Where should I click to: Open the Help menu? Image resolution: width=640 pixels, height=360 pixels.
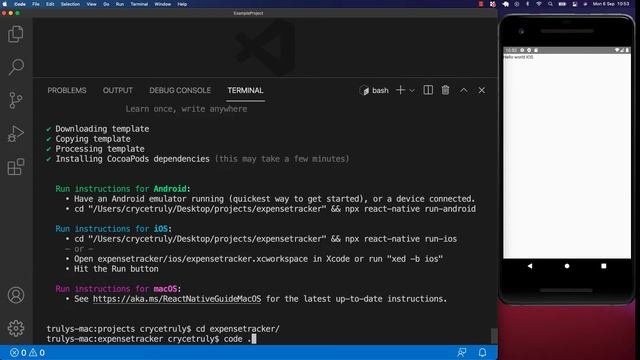click(182, 4)
